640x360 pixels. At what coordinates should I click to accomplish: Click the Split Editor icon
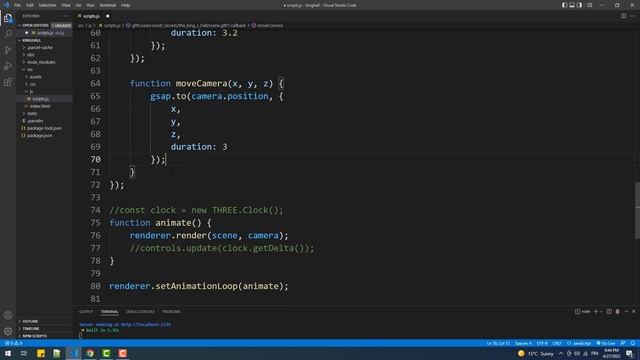pyautogui.click(x=624, y=16)
